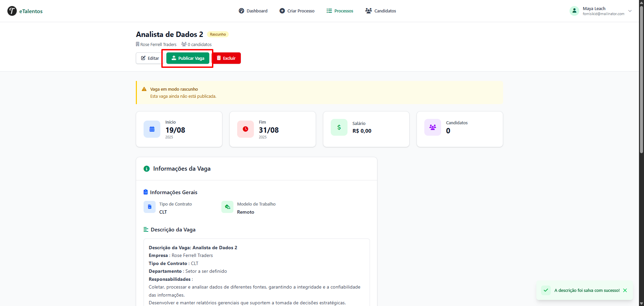Click the Candidatos people icon in navbar
The height and width of the screenshot is (306, 644).
click(x=369, y=11)
